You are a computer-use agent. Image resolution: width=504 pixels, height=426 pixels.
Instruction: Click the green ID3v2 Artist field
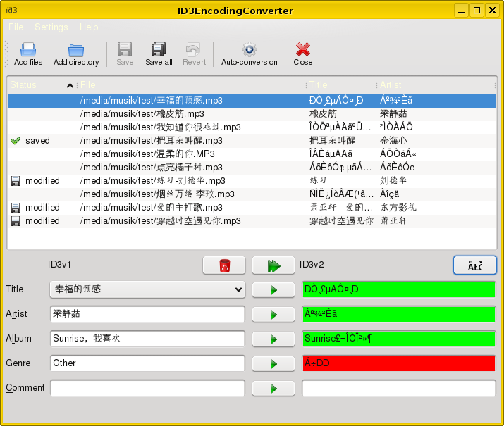pyautogui.click(x=399, y=314)
